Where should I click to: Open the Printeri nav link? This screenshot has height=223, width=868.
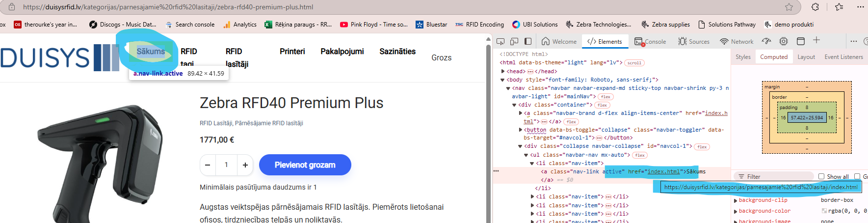point(292,52)
